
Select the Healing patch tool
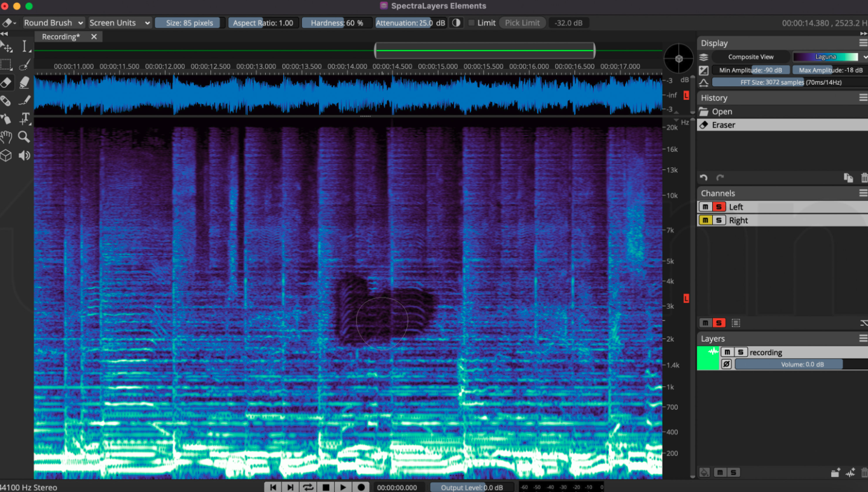[x=7, y=100]
